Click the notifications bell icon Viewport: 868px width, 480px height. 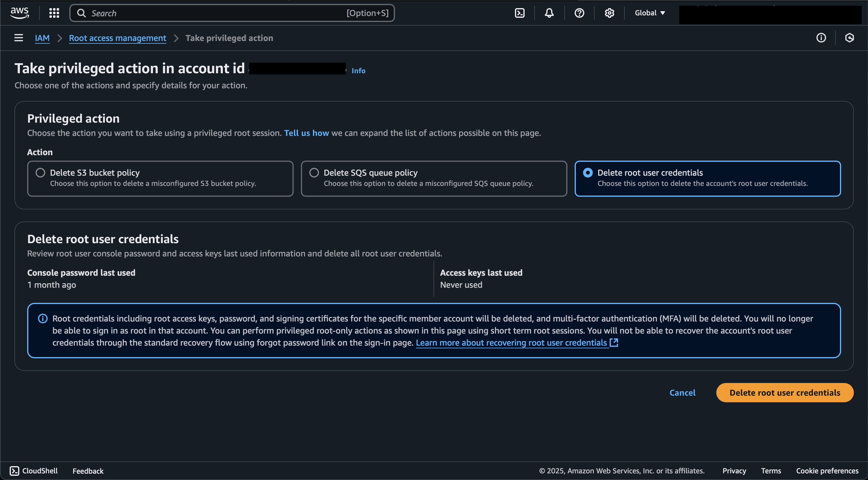pos(549,13)
